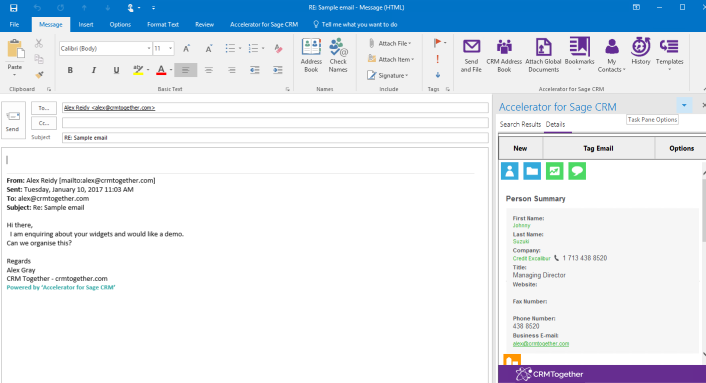Click Grow Font icon
The height and width of the screenshot is (383, 706).
click(186, 49)
